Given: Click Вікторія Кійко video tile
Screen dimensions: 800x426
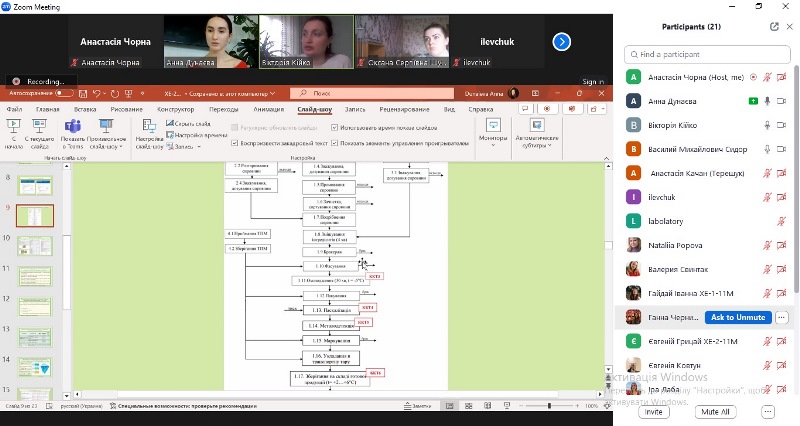Looking at the screenshot, I should click(x=306, y=41).
